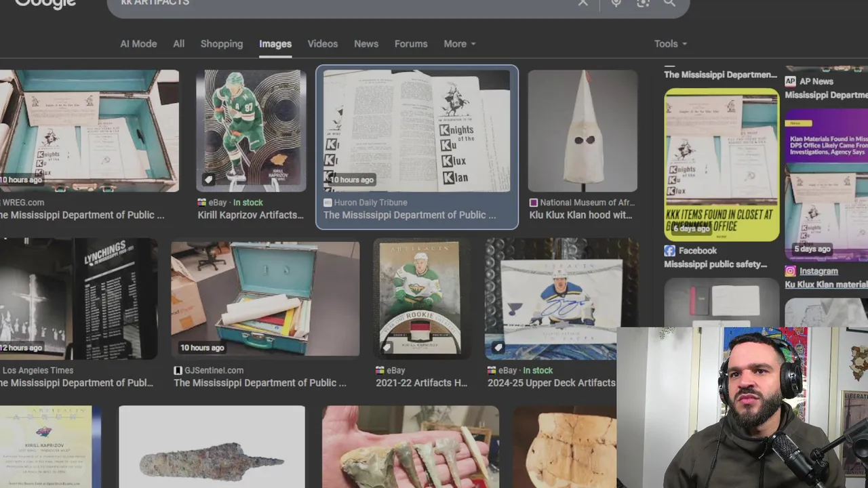Open the News tab
Viewport: 868px width, 488px height.
[366, 43]
